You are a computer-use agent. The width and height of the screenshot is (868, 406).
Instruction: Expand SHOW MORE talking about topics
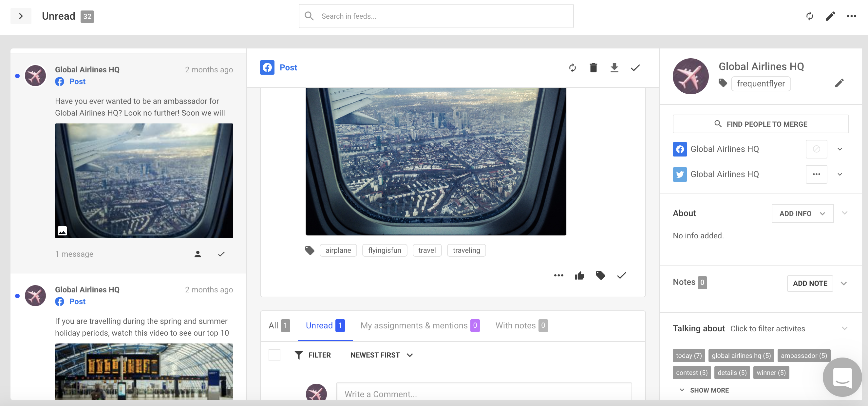point(704,390)
